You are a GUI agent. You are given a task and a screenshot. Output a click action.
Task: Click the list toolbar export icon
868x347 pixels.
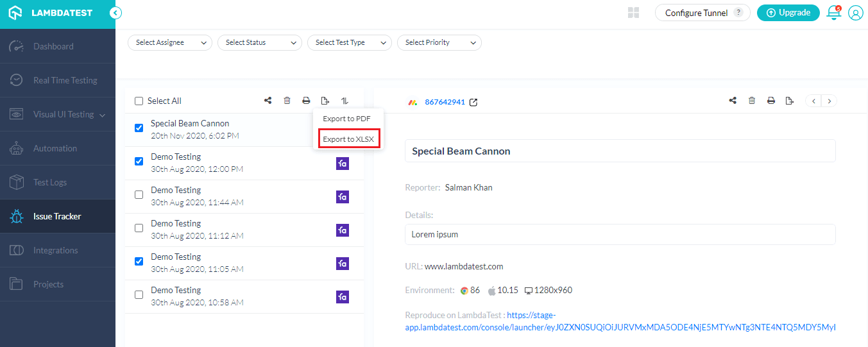pyautogui.click(x=325, y=101)
